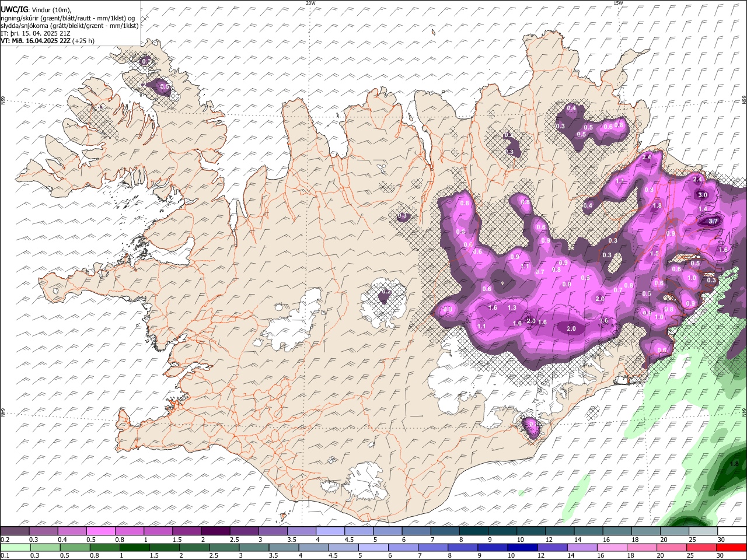Pick the white 30 swatch in upper legend
Image resolution: width=747 pixels, height=560 pixels.
pyautogui.click(x=732, y=531)
